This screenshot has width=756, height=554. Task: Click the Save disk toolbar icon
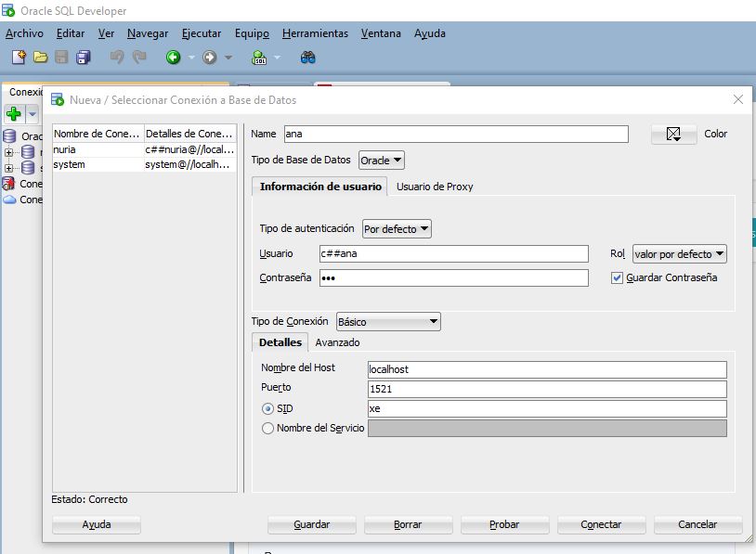pyautogui.click(x=61, y=58)
